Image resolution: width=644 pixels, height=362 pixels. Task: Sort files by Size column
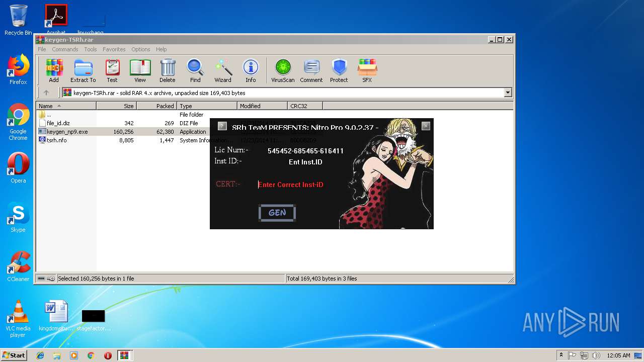116,106
